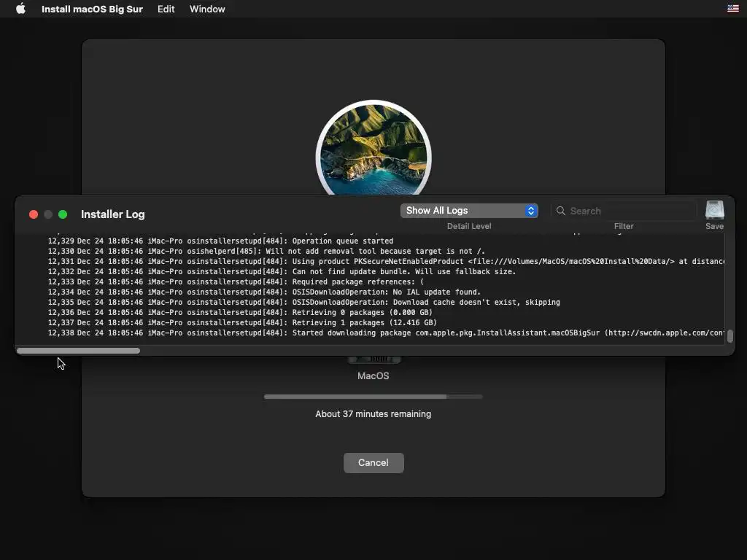Screen dimensions: 747x560
Task: Click the 'About 37 minutes remaining' text
Action: (373, 414)
